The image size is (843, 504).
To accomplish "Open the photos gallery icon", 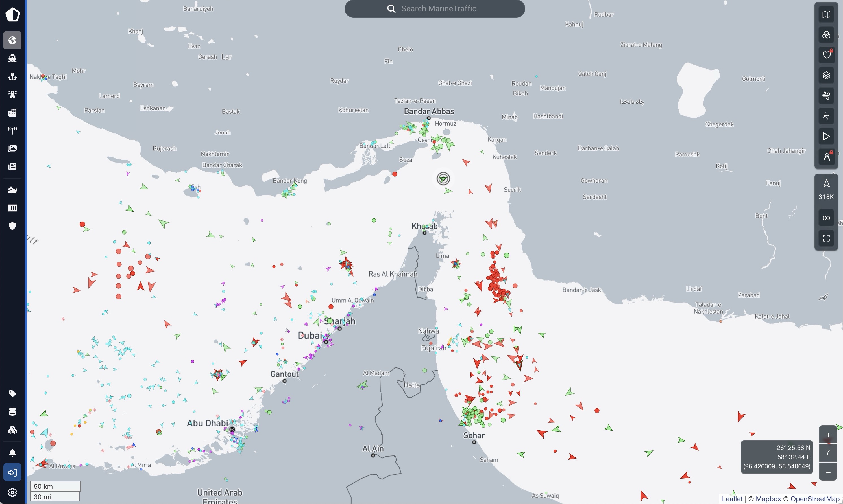I will (x=13, y=148).
